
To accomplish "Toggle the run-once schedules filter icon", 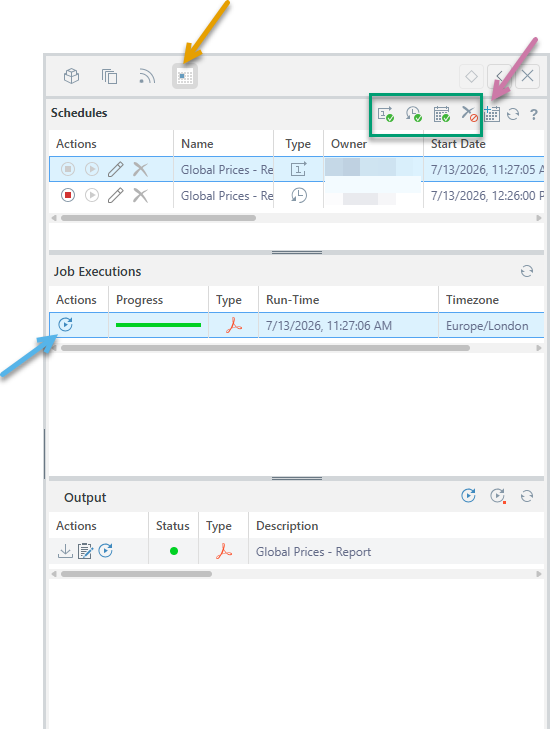I will point(385,114).
